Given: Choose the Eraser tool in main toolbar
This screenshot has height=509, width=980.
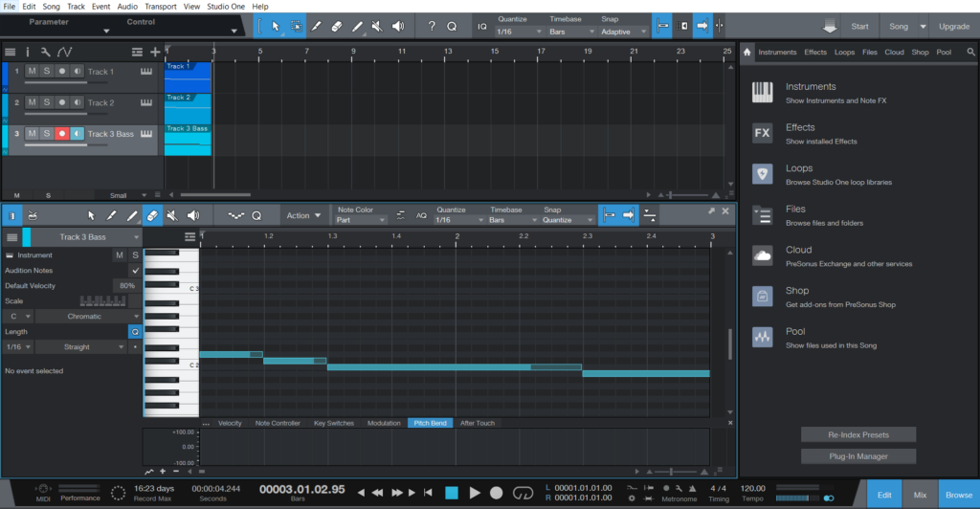Looking at the screenshot, I should coord(336,26).
